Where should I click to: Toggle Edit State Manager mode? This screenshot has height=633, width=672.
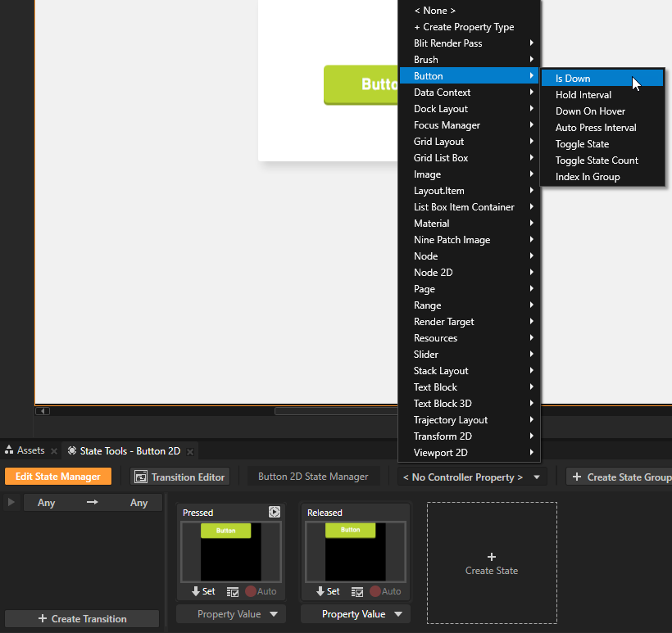click(x=57, y=477)
